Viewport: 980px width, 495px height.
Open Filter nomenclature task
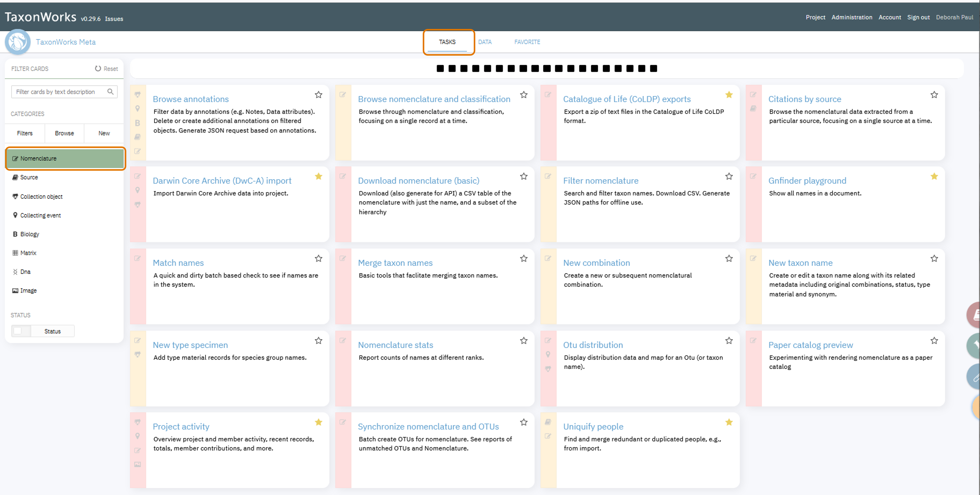click(x=600, y=181)
